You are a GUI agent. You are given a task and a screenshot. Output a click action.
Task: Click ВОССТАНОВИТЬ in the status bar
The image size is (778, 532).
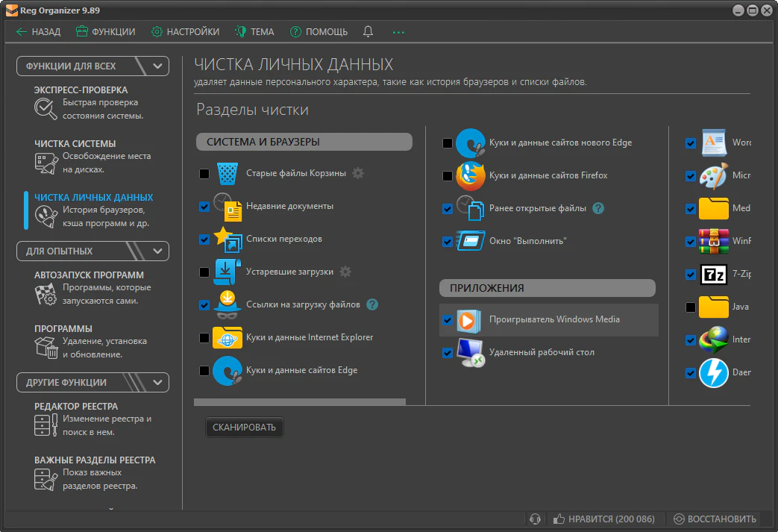pyautogui.click(x=715, y=519)
